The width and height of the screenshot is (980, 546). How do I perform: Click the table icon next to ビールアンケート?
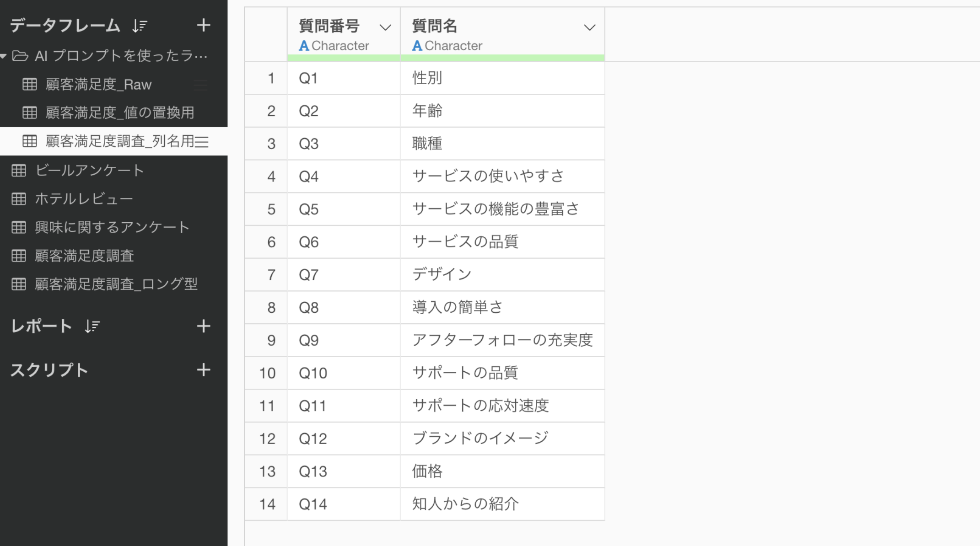pos(19,171)
